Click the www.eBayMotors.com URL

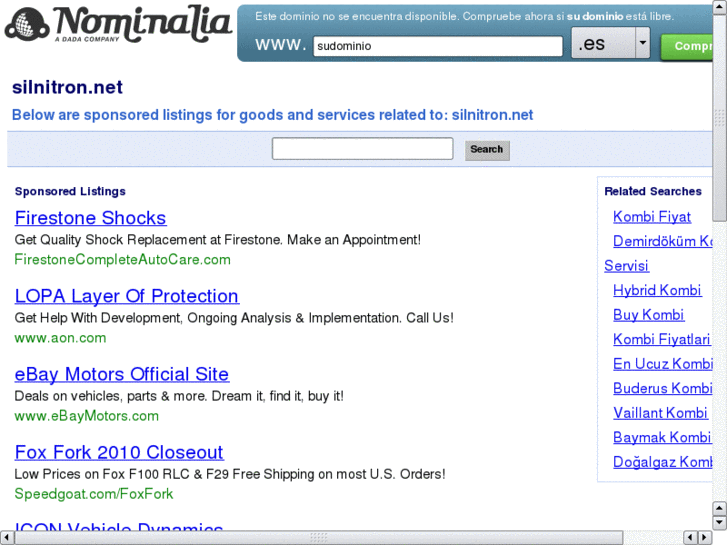87,416
